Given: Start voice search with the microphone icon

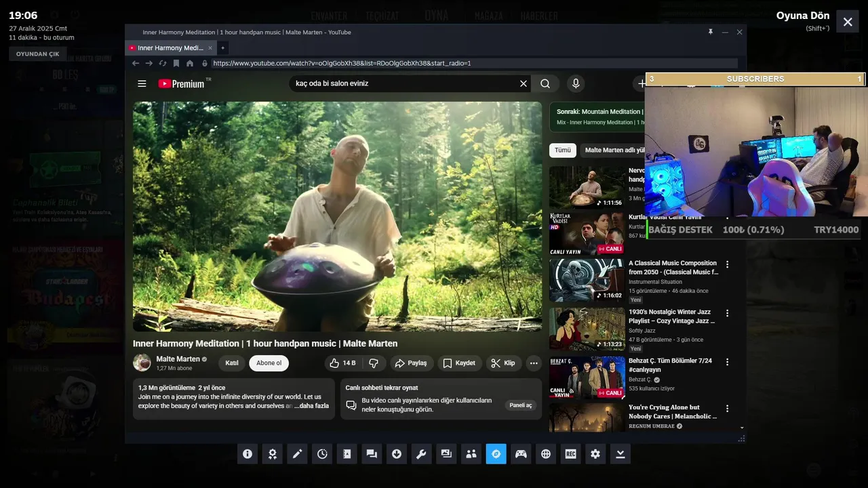Looking at the screenshot, I should pos(576,83).
